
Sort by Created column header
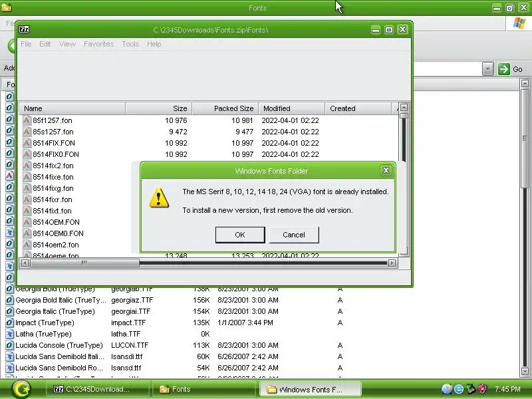click(358, 108)
